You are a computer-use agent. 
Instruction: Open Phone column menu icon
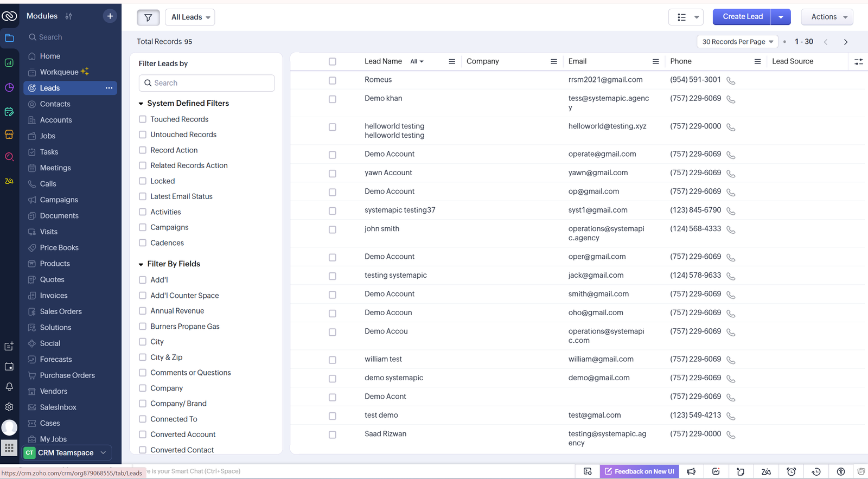pyautogui.click(x=757, y=62)
